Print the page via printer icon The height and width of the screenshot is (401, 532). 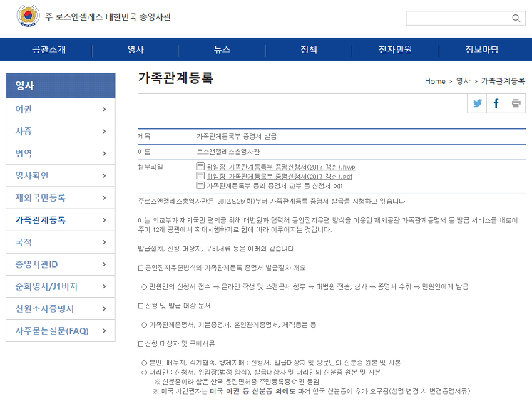(516, 103)
